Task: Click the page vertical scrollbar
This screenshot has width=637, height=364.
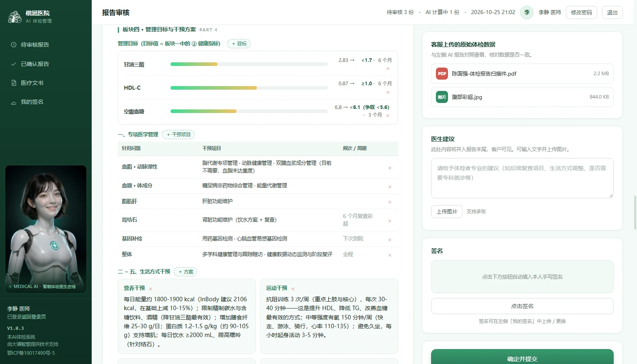Action: pyautogui.click(x=635, y=212)
